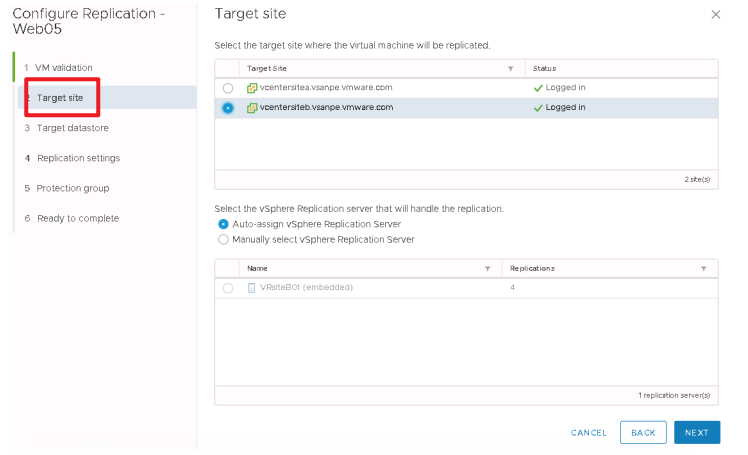This screenshot has width=748, height=455.
Task: Click the 2 site(s) footer text
Action: tap(697, 179)
